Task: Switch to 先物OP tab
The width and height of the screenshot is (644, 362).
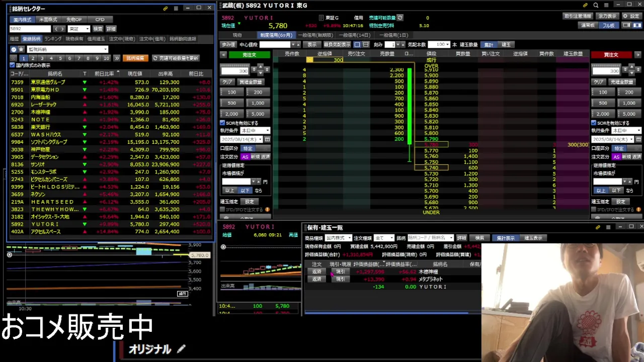Action: [x=74, y=19]
